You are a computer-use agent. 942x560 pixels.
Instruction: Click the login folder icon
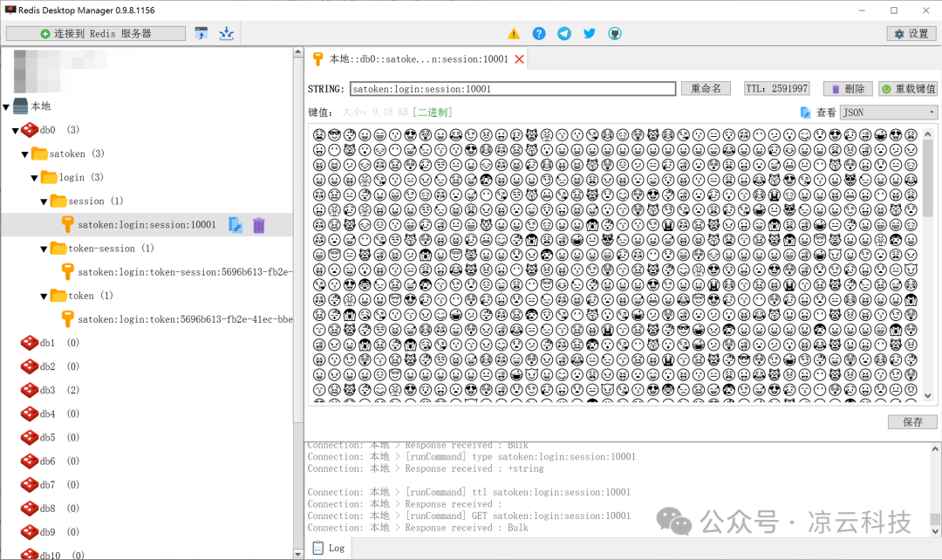click(49, 177)
